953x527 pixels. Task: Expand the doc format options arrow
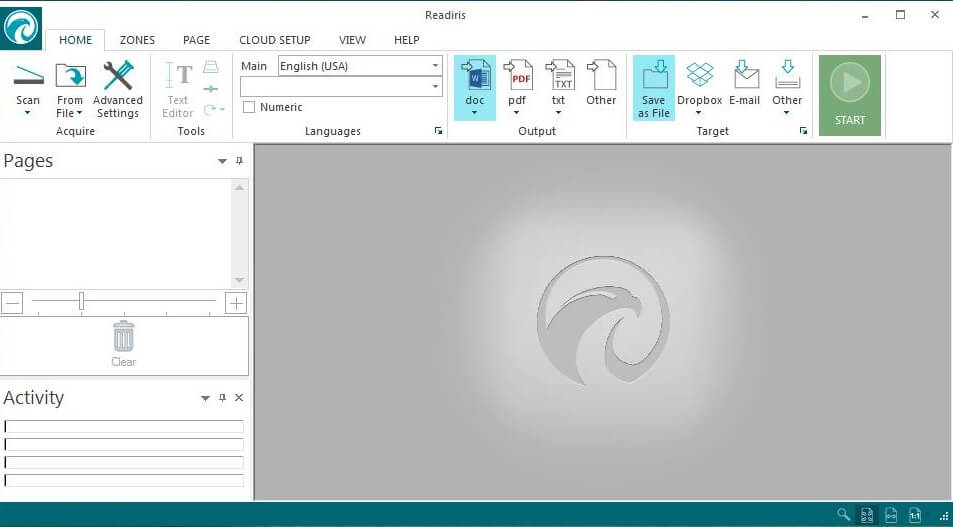(475, 113)
